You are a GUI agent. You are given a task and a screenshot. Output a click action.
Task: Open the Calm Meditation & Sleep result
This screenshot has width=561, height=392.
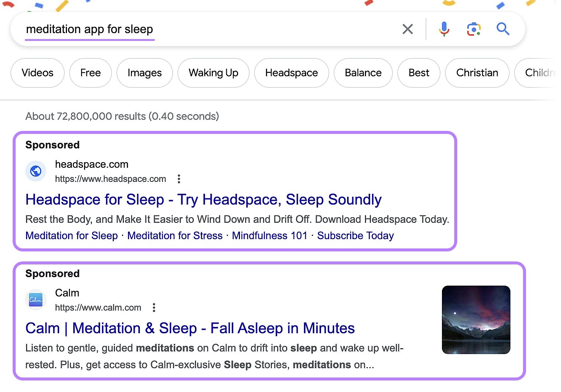point(190,328)
